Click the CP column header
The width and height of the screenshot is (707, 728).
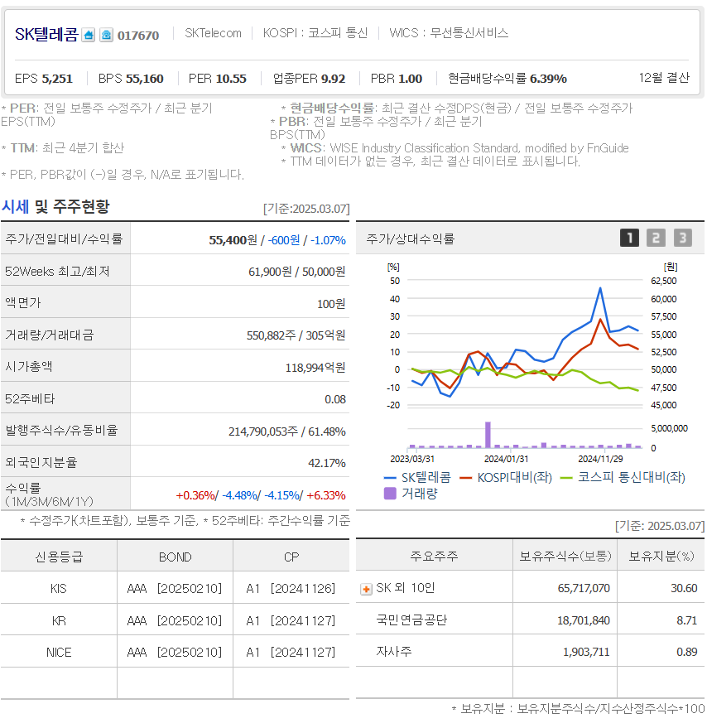291,557
